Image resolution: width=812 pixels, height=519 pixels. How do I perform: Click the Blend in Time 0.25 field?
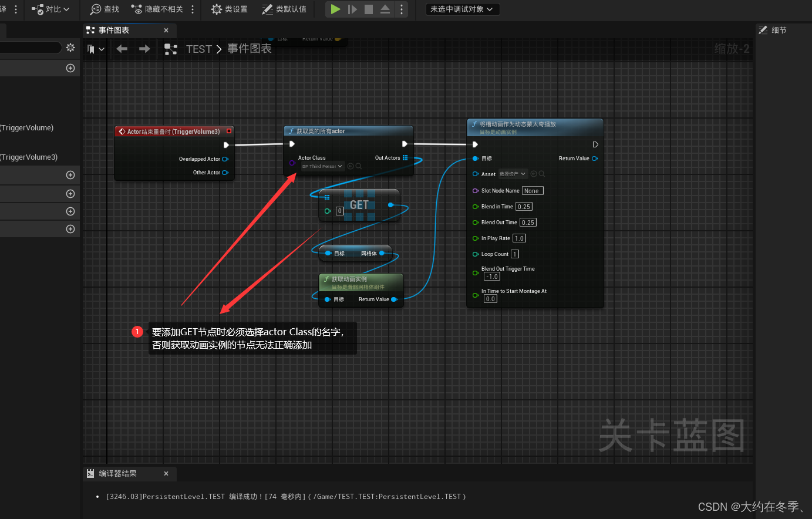tap(524, 207)
